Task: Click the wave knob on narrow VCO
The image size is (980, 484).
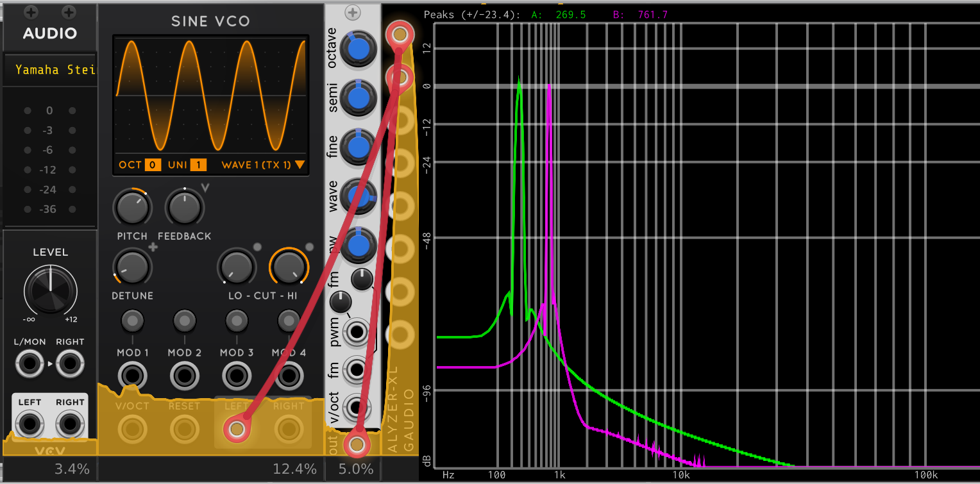Action: [x=359, y=197]
